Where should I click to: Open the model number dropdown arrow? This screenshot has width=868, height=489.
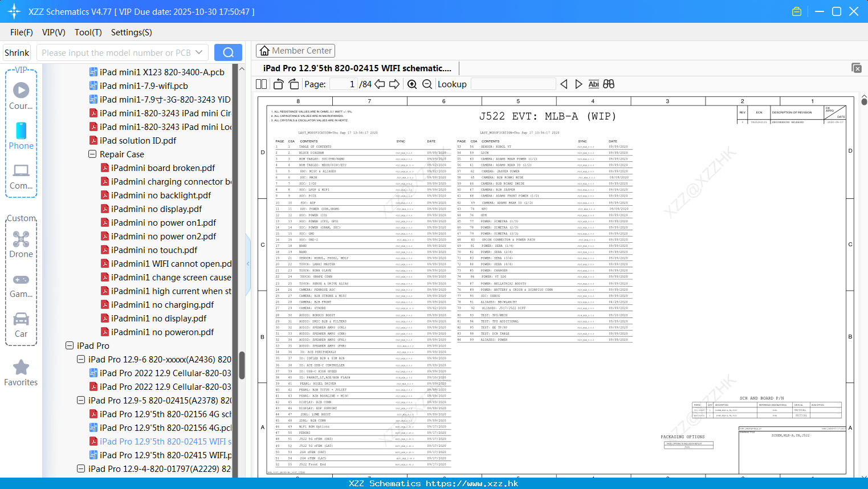tap(199, 52)
